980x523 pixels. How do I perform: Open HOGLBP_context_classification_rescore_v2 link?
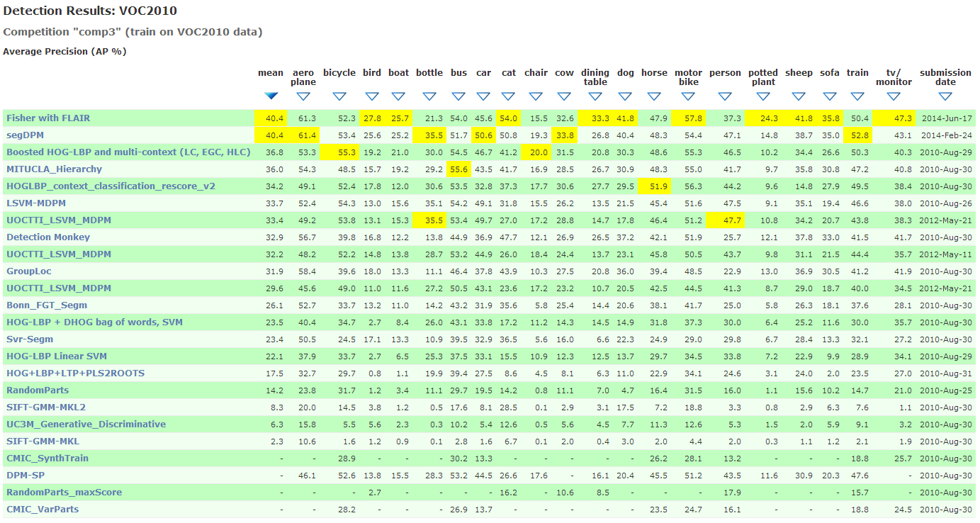111,186
